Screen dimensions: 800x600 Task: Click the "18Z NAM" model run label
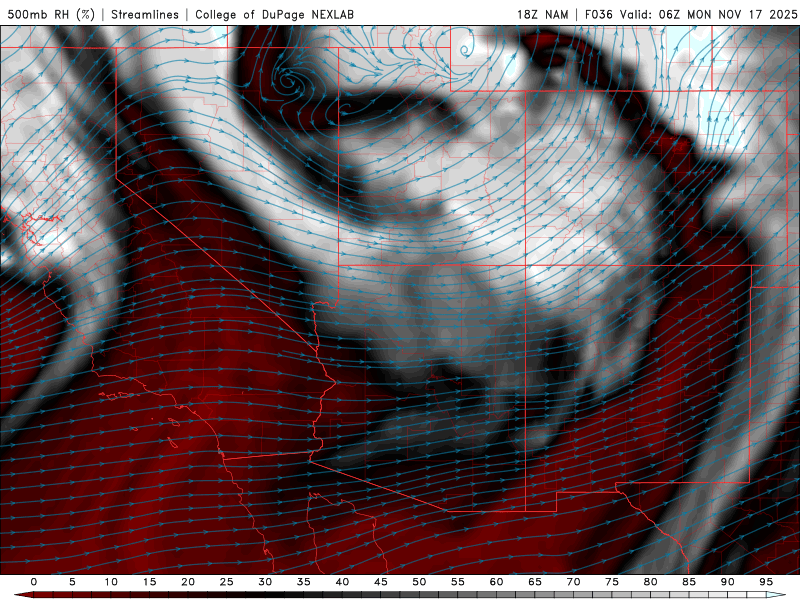[543, 14]
